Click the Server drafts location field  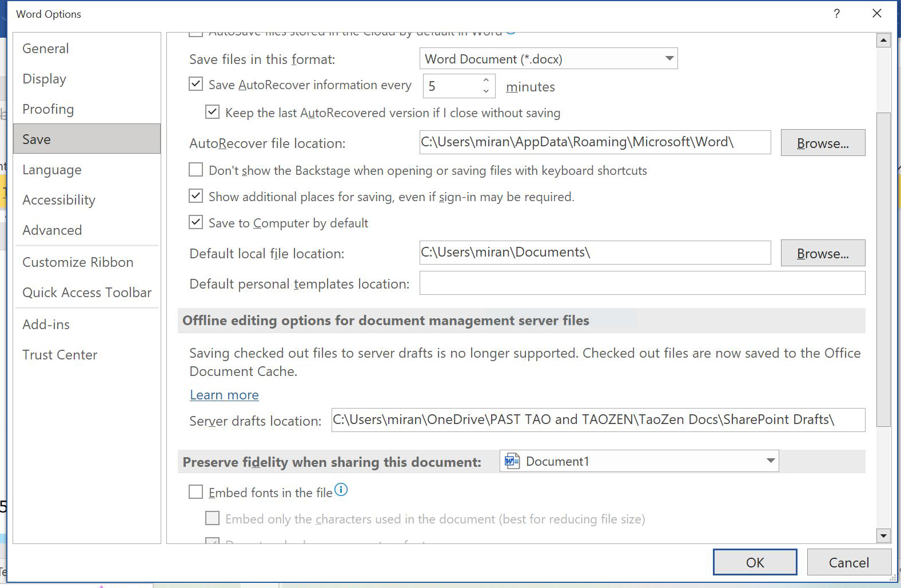(x=598, y=419)
